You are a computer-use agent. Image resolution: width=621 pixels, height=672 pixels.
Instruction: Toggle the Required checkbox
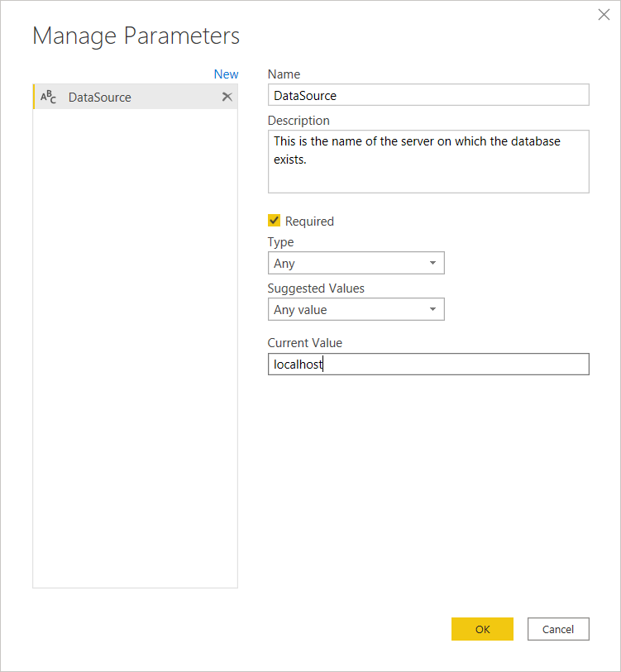[x=274, y=221]
